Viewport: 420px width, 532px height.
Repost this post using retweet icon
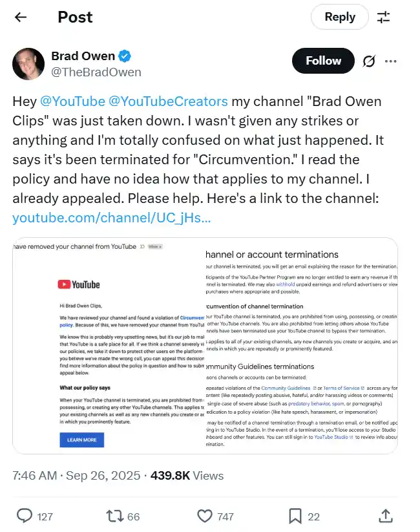(114, 515)
